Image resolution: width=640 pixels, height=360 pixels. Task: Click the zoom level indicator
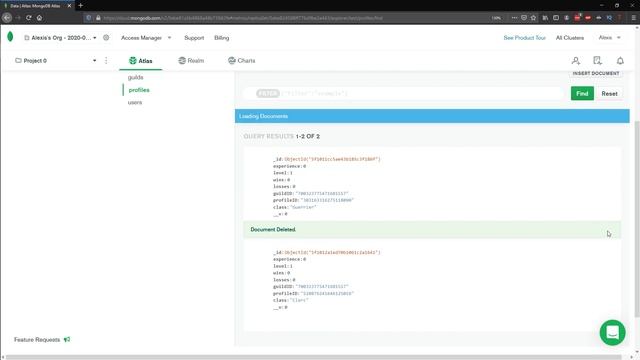[496, 18]
